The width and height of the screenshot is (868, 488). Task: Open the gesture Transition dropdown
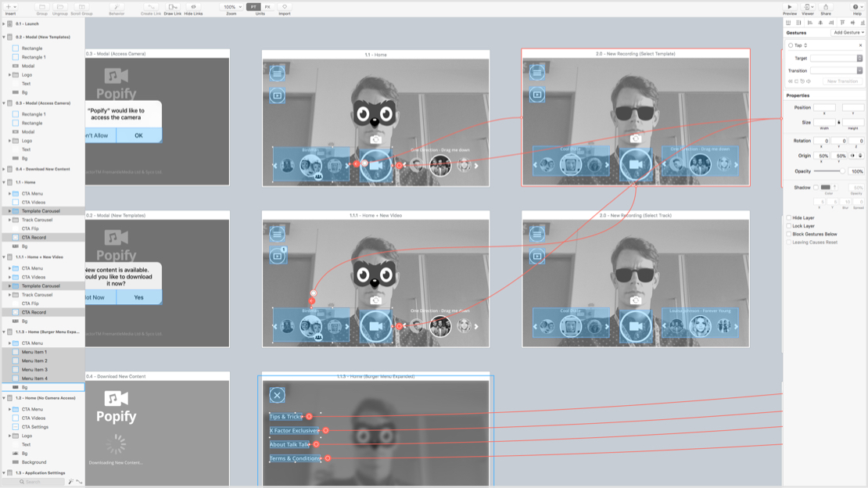(x=836, y=71)
